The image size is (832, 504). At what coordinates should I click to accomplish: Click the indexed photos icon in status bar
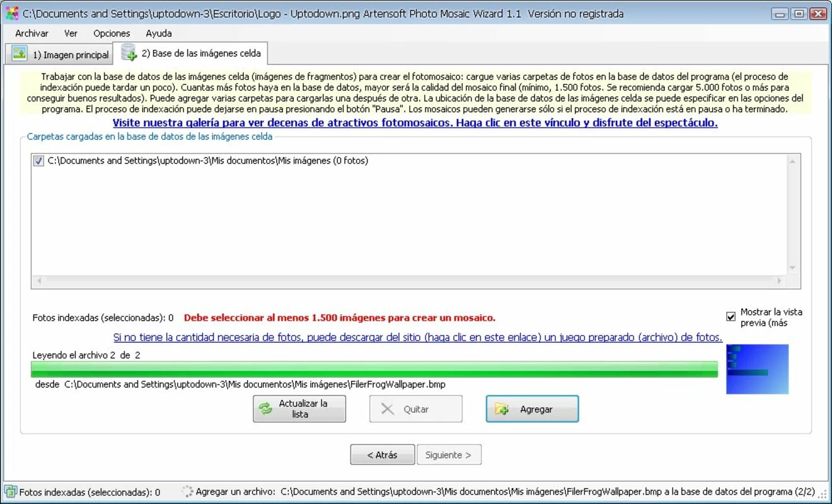coord(11,491)
